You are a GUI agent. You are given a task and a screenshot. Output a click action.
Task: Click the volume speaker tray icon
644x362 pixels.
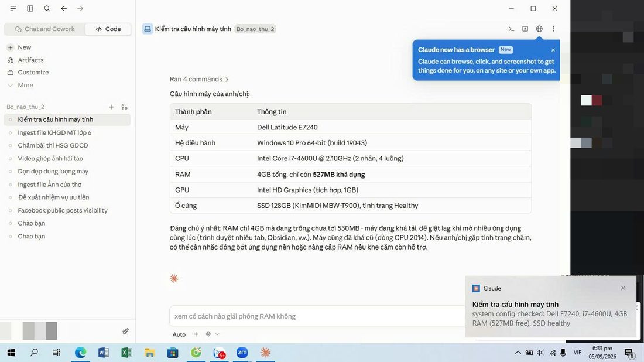pos(540,353)
